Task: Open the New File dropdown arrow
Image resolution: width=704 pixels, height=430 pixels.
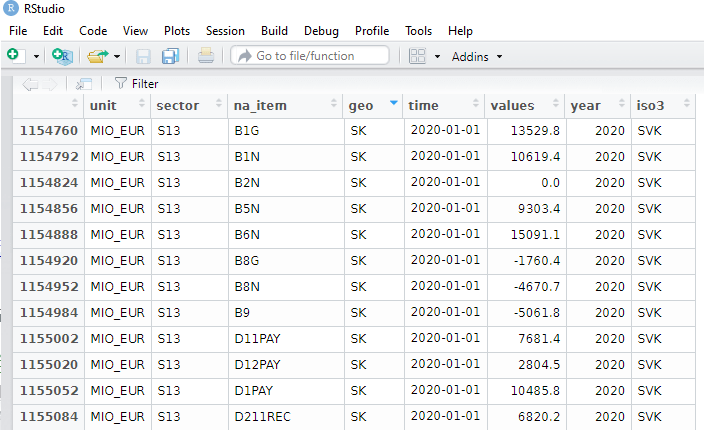Action: pyautogui.click(x=36, y=56)
